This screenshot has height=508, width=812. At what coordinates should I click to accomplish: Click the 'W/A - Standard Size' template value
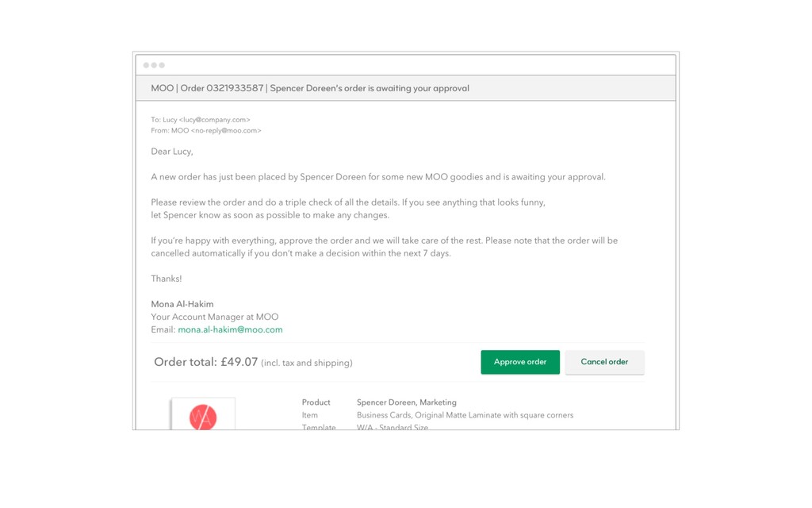coord(393,427)
